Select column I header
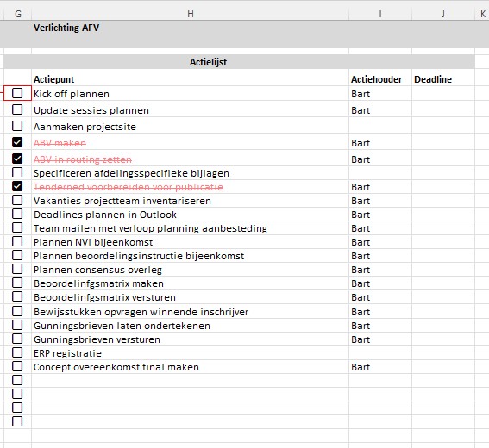The image size is (489, 448). [380, 14]
